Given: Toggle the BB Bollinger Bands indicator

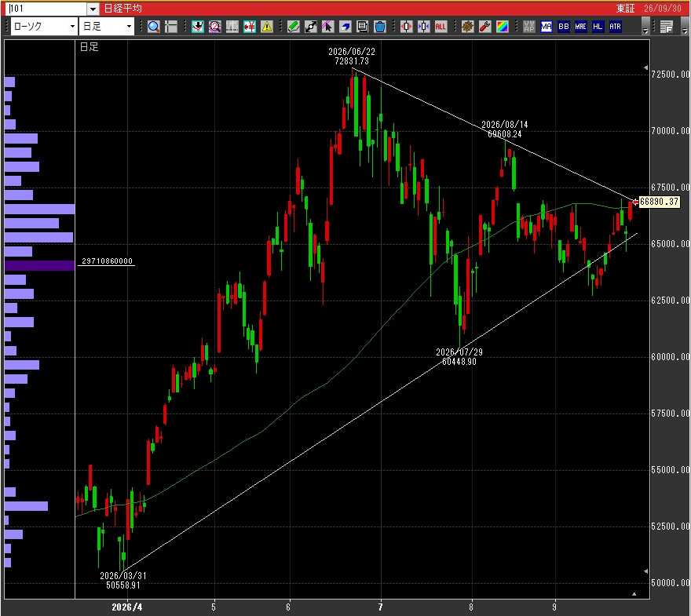Looking at the screenshot, I should (563, 27).
